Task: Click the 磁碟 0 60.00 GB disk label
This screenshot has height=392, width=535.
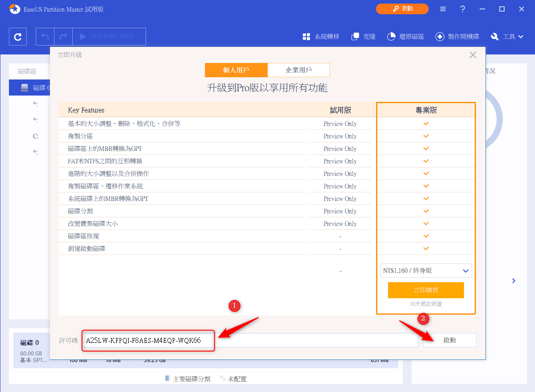Action: 31,351
